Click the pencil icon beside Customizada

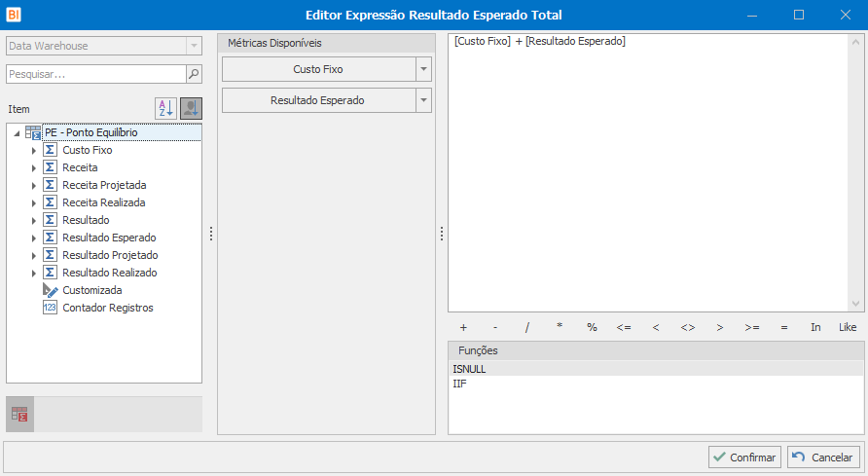50,290
